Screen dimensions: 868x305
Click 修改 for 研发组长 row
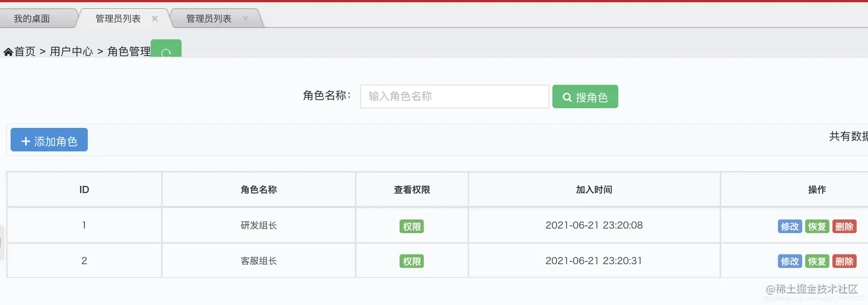[x=790, y=226]
